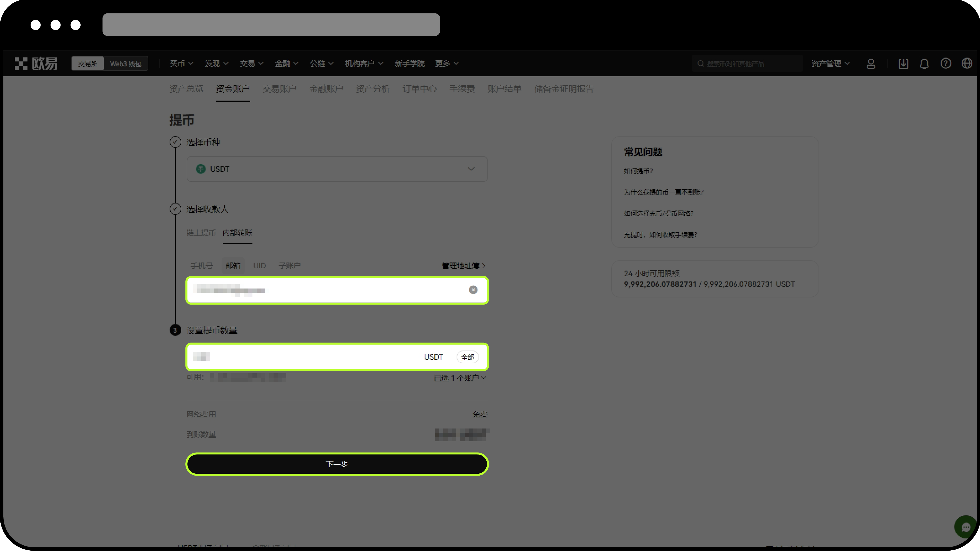This screenshot has width=980, height=554.
Task: Open 如何选择充币/提币网络? FAQ
Action: [659, 214]
